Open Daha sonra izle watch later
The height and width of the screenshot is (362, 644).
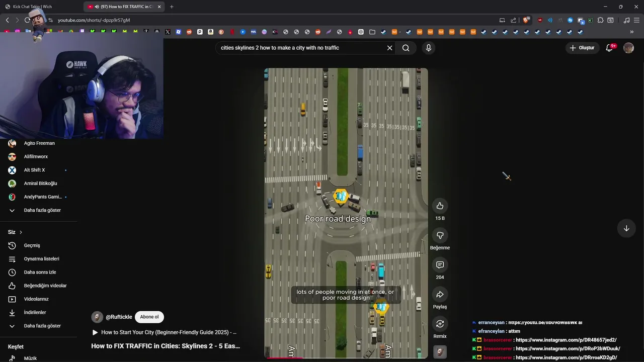[x=39, y=272]
